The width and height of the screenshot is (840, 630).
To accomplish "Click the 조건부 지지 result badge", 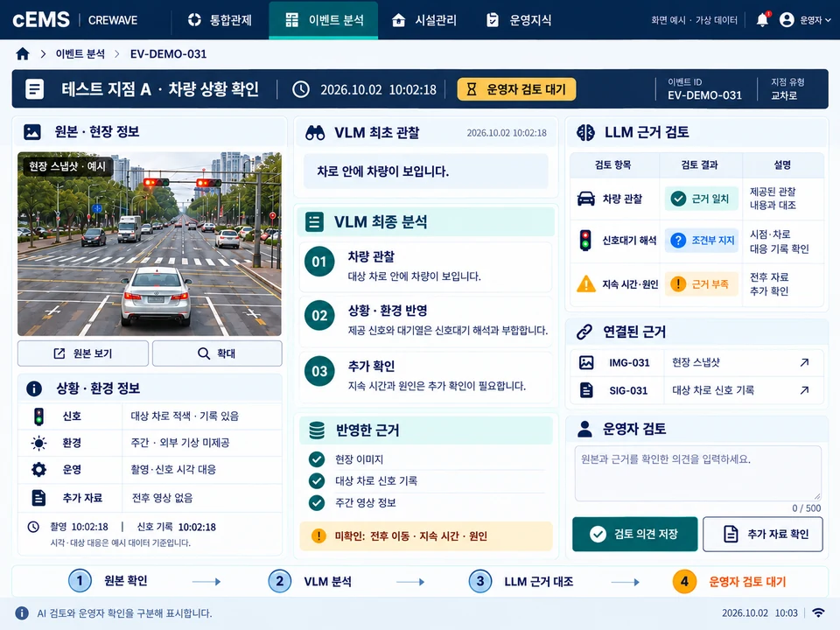I will tap(701, 241).
